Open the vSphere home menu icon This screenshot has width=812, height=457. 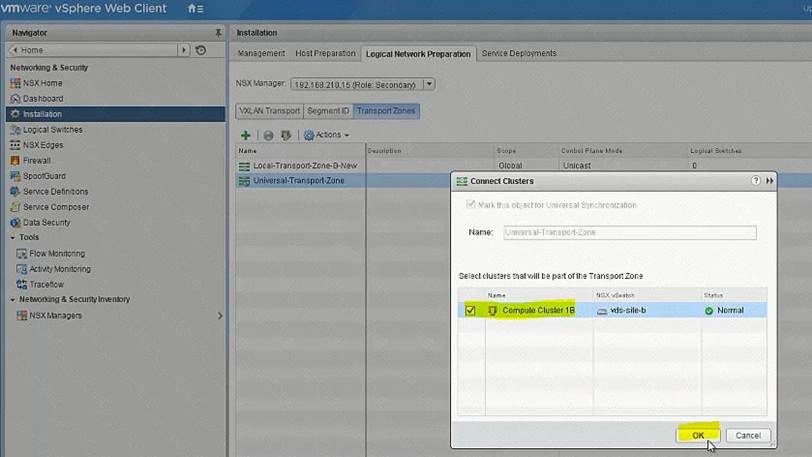(196, 9)
